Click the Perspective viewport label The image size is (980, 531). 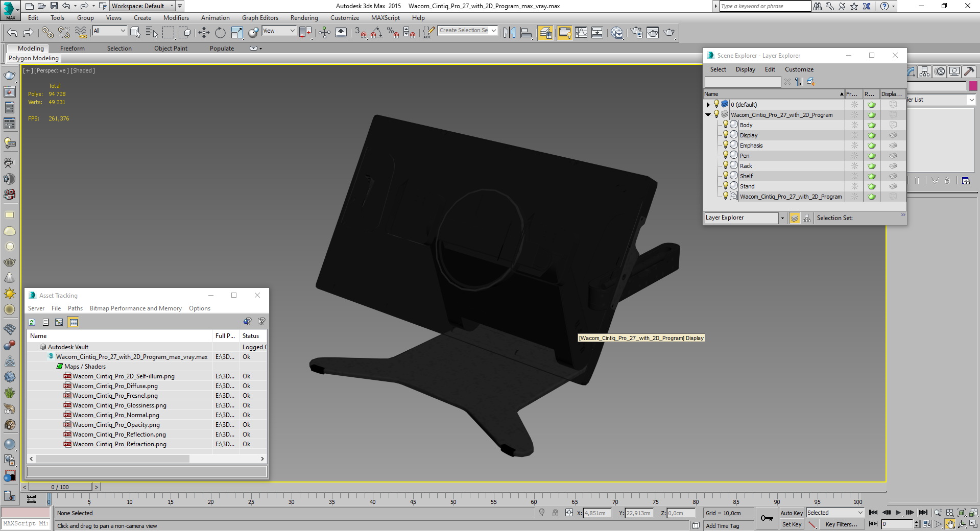51,70
